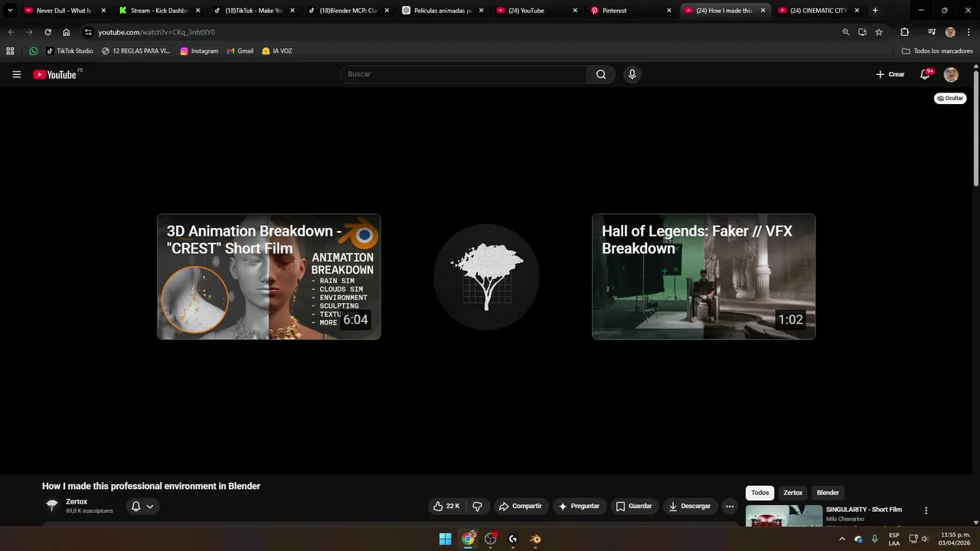Open the Zertox channel avatar
Screen dimensions: 980x551
(x=52, y=505)
